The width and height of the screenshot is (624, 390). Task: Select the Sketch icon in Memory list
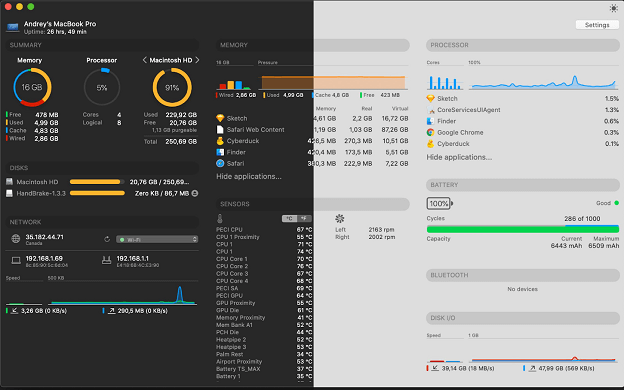pyautogui.click(x=220, y=118)
